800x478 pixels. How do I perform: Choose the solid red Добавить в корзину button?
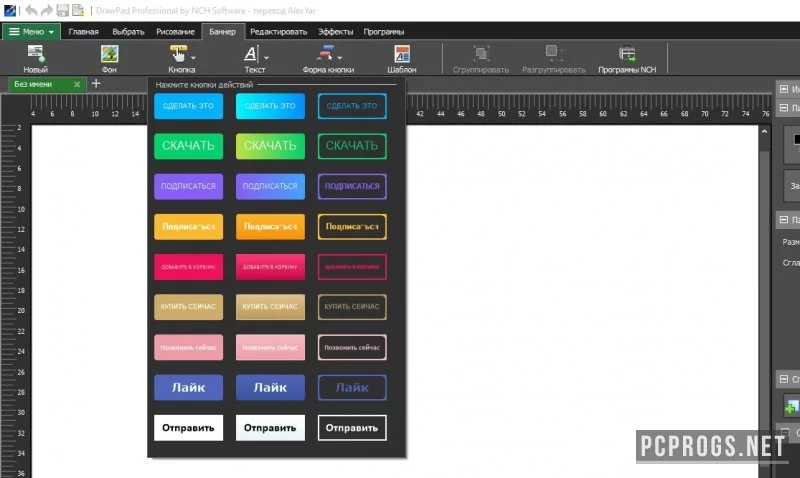pos(188,267)
